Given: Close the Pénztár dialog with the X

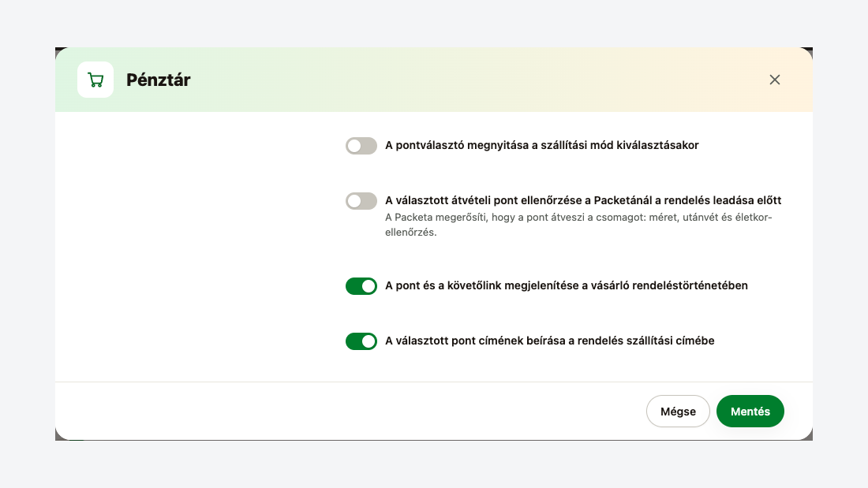Looking at the screenshot, I should pyautogui.click(x=774, y=80).
